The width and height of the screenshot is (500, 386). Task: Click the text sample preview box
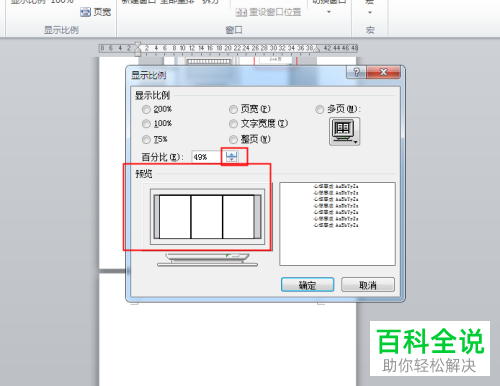point(337,224)
